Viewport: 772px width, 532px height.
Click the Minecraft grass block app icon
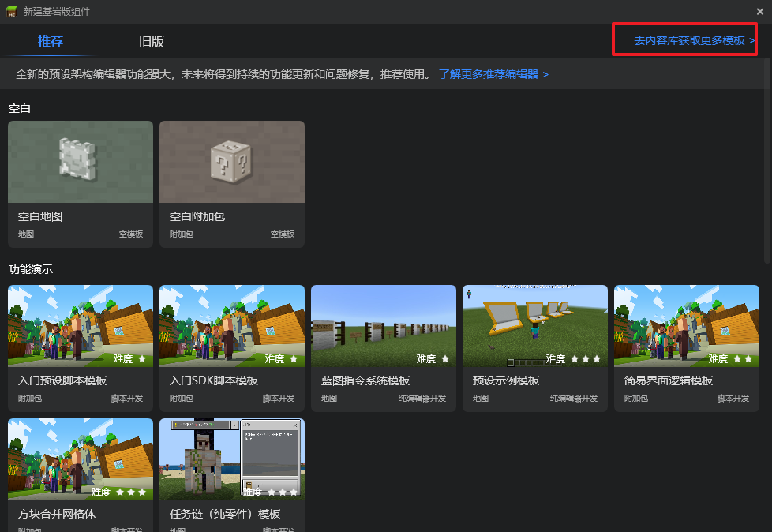coord(12,11)
